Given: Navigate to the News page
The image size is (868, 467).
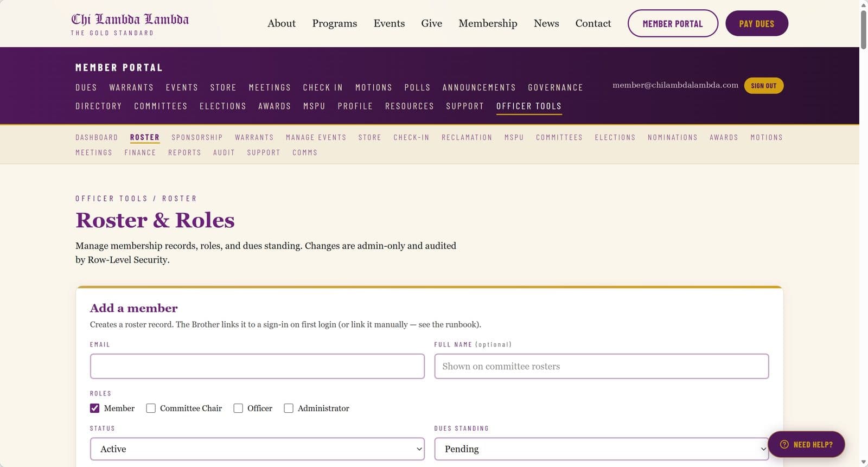Looking at the screenshot, I should click(x=546, y=23).
